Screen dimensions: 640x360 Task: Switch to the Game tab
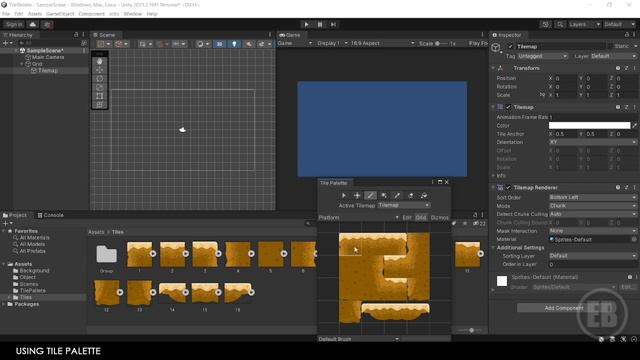tap(289, 35)
